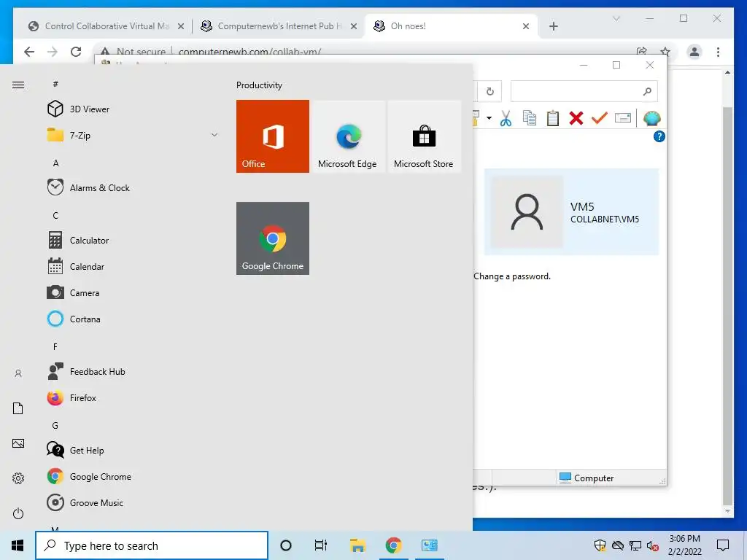Click the Office tile
Image resolution: width=747 pixels, height=560 pixels.
coord(273,136)
